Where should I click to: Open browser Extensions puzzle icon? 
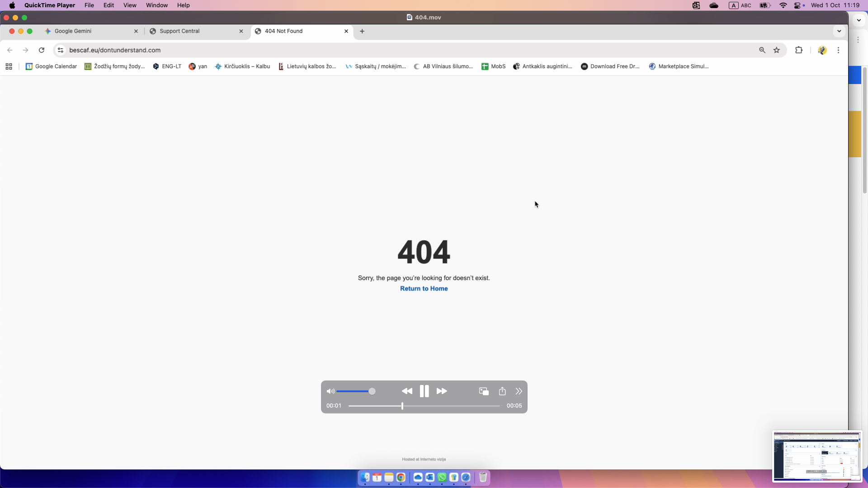[799, 50]
